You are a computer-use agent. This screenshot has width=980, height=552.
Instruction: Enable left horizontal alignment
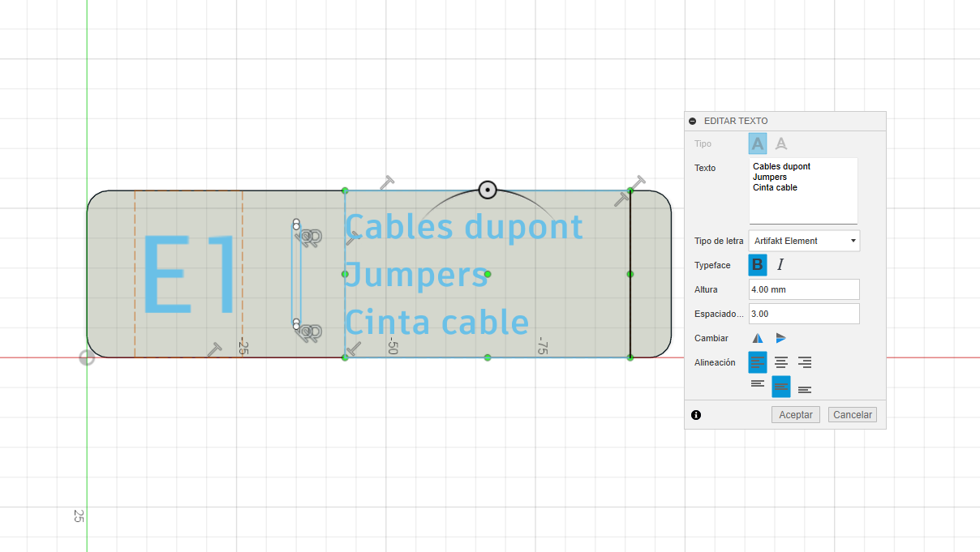[757, 362]
